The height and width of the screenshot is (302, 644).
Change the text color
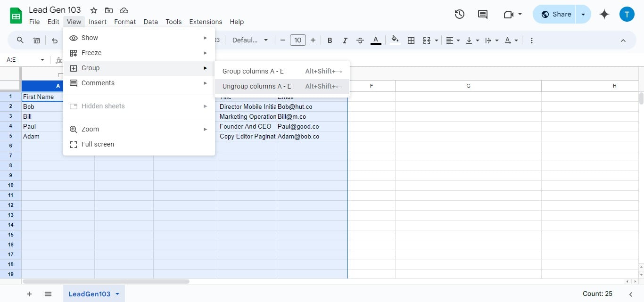pos(376,40)
